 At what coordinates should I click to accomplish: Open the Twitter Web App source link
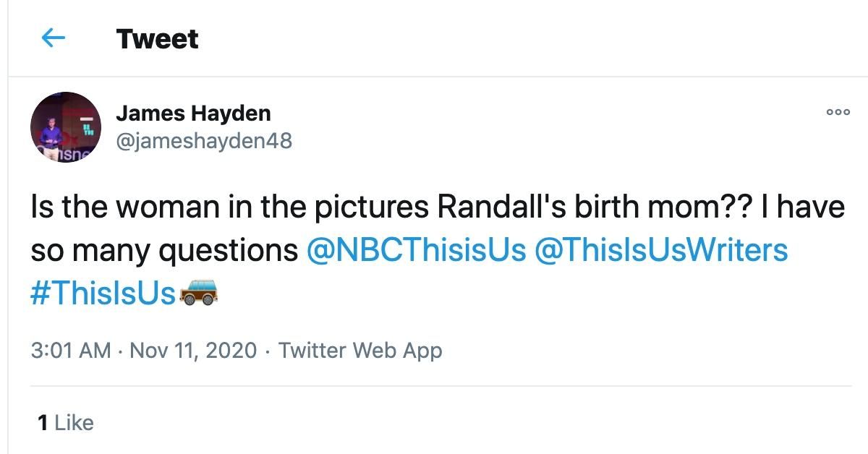(x=360, y=351)
